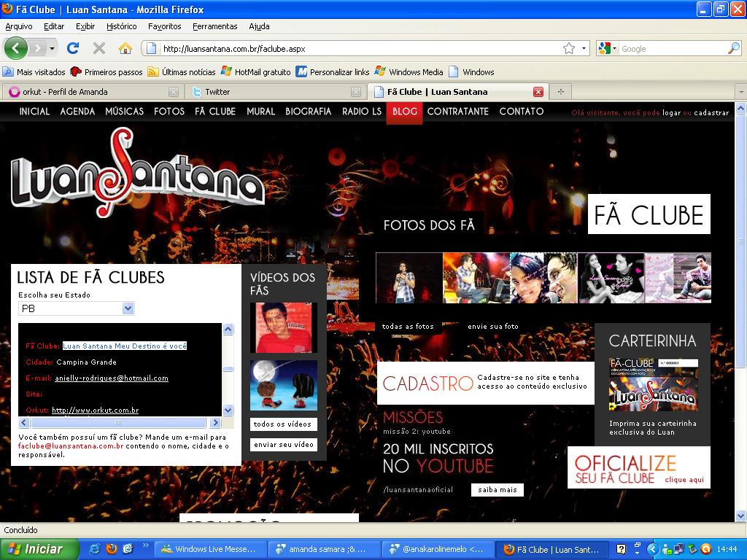Open the address bar history dropdown
747x560 pixels.
click(x=584, y=49)
